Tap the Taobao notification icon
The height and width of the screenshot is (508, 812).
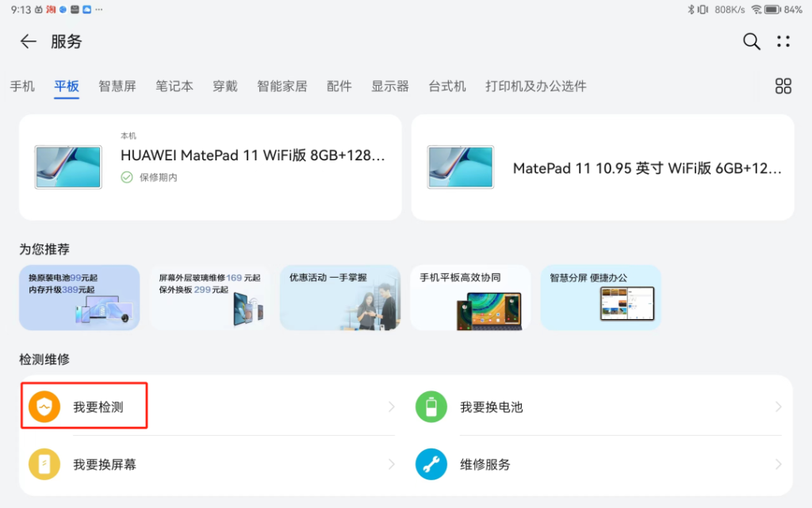pyautogui.click(x=51, y=10)
